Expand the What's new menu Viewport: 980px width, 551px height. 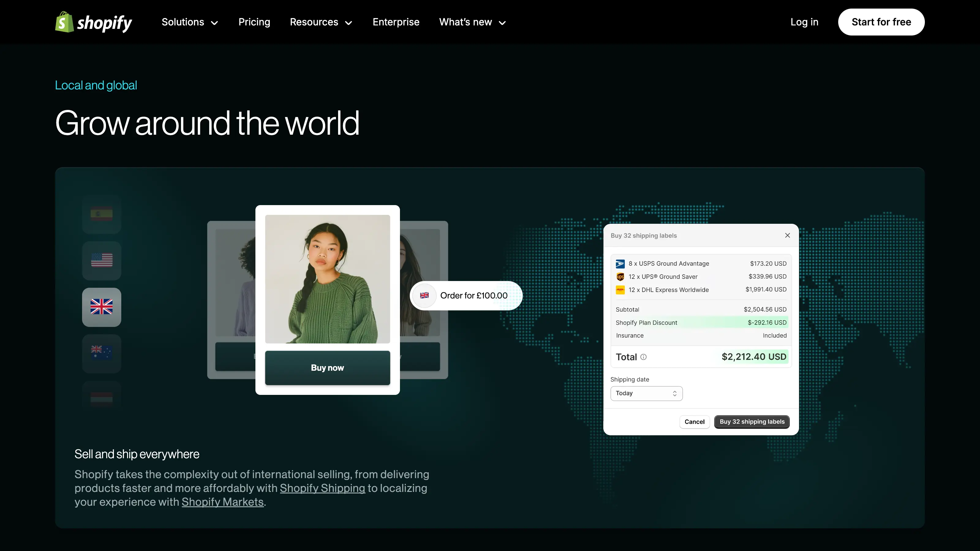473,22
